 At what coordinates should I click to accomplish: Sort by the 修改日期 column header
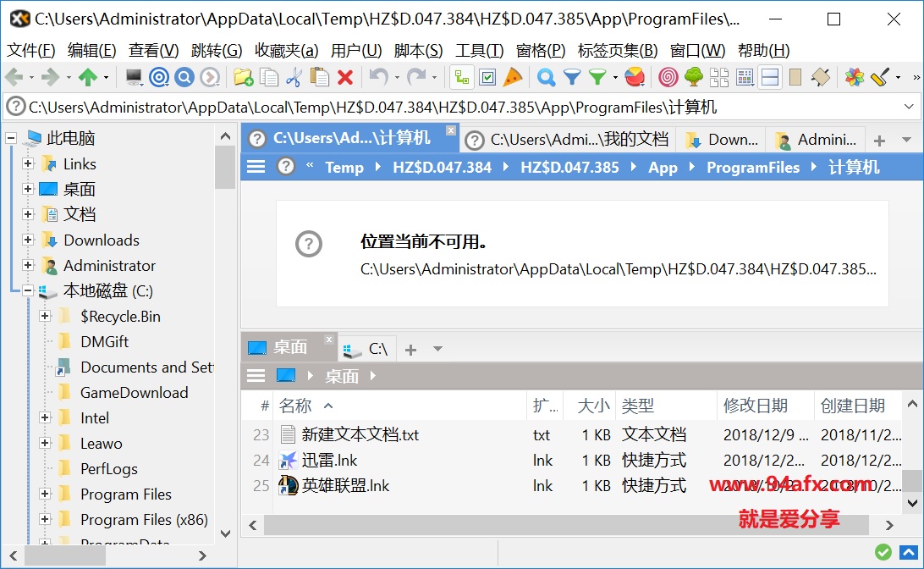point(764,406)
